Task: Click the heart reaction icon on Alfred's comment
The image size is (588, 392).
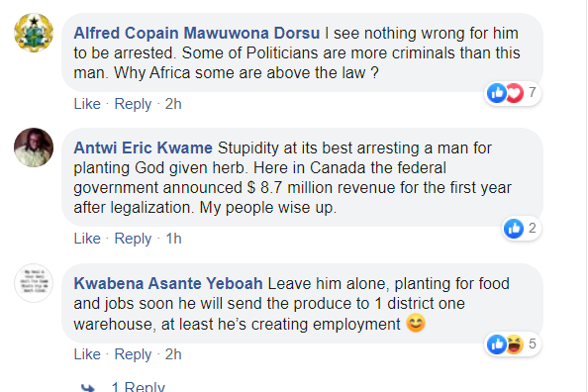Action: click(515, 93)
